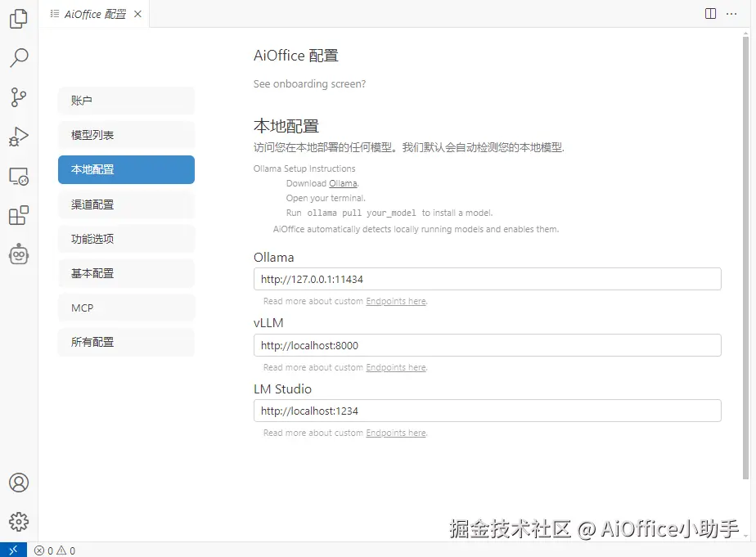756x557 pixels.
Task: Open Endpoints here link under LM Studio
Action: 396,433
